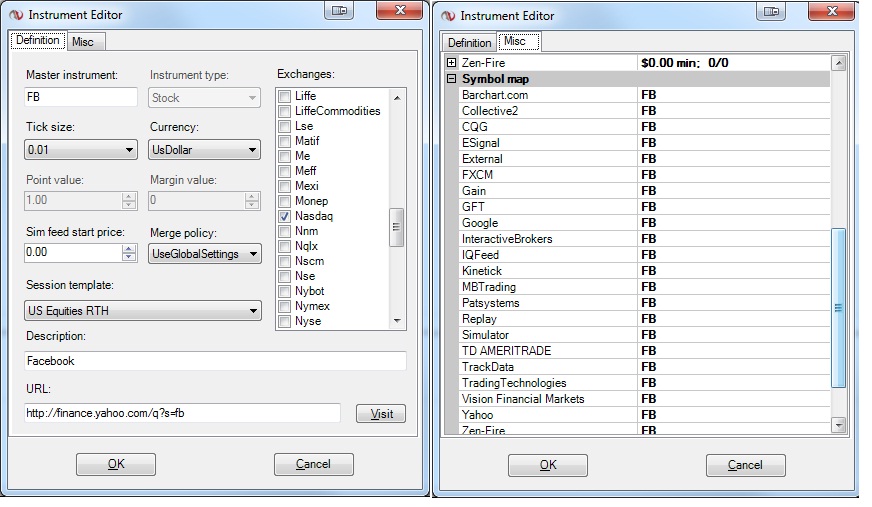Viewport: 872px width, 507px height.
Task: Click the Point value spinner arrows
Action: [129, 201]
